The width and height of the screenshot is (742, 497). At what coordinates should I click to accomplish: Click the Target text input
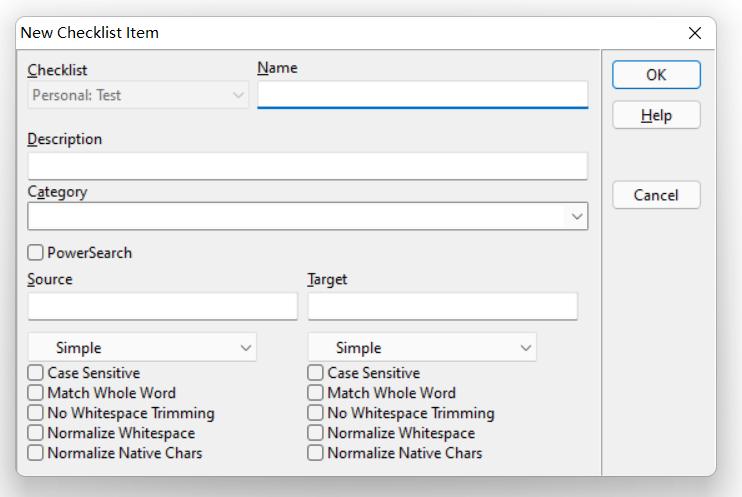[x=442, y=306]
